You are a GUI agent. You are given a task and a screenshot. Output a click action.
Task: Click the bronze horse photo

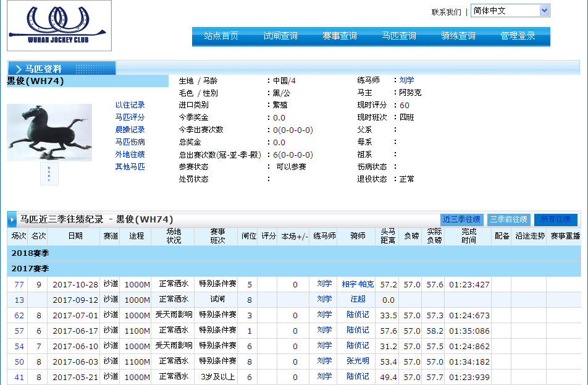point(49,132)
